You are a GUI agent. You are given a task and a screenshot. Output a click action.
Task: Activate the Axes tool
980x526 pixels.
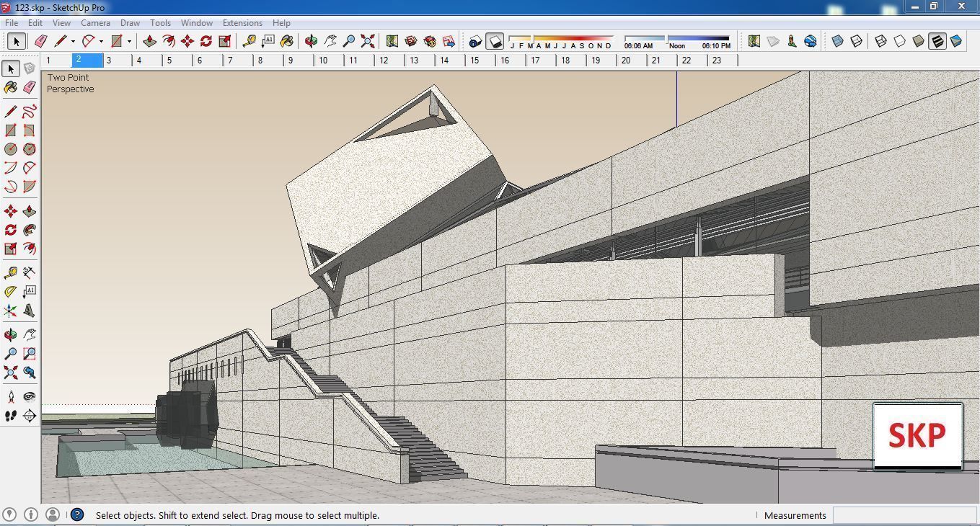click(10, 311)
